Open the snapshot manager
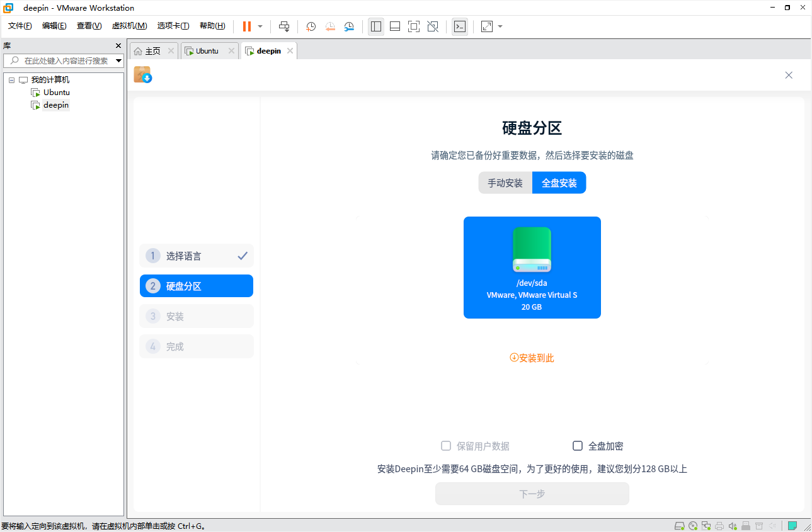Image resolution: width=812 pixels, height=532 pixels. [349, 26]
